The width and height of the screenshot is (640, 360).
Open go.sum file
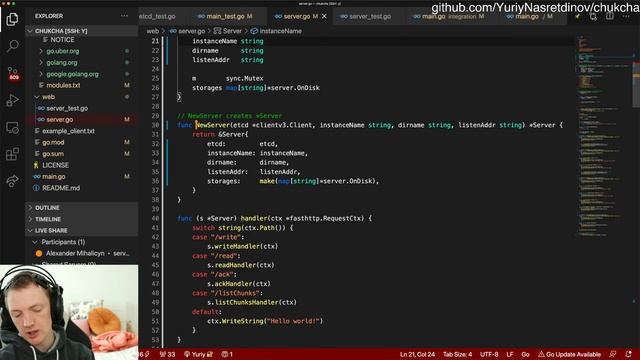point(53,154)
